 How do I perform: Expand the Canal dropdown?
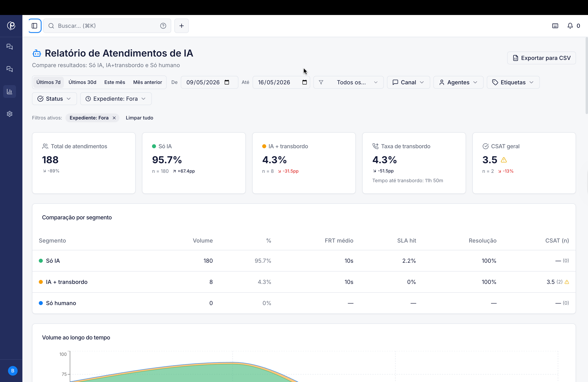coord(408,82)
